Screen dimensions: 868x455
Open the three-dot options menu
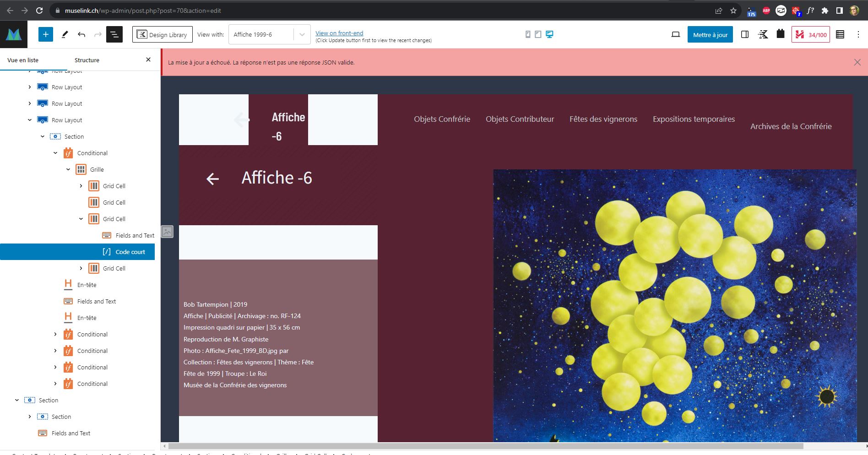point(858,34)
